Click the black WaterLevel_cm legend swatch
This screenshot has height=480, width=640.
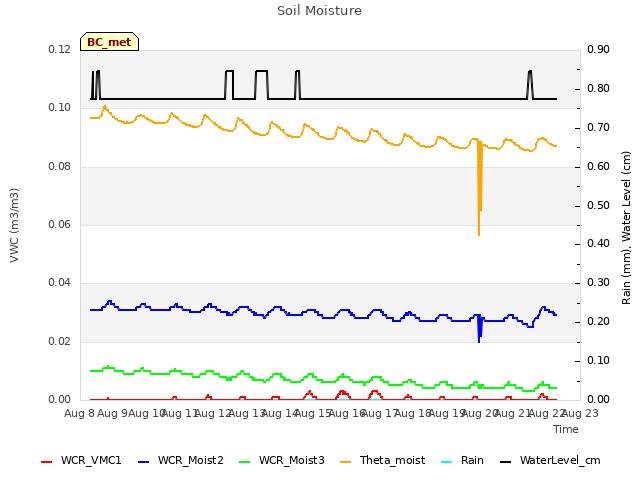(x=506, y=462)
